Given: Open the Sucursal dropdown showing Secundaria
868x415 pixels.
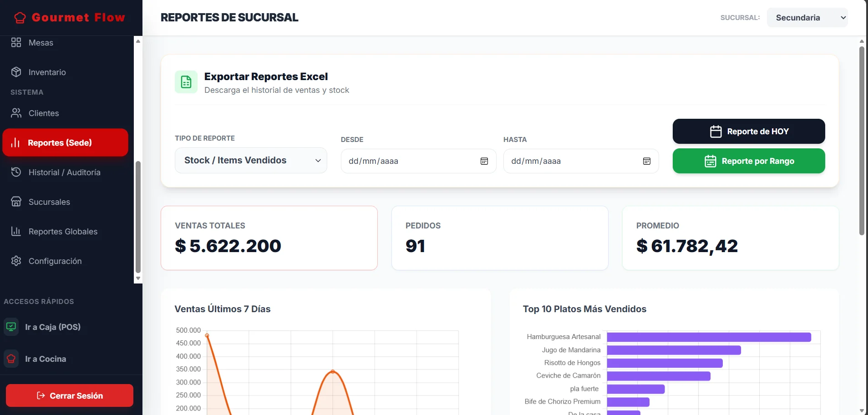Looking at the screenshot, I should [807, 18].
